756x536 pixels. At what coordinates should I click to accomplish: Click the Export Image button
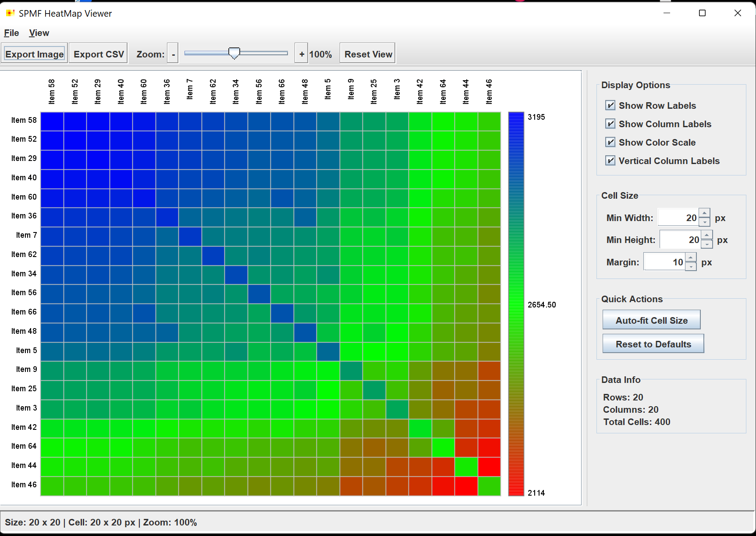click(35, 54)
